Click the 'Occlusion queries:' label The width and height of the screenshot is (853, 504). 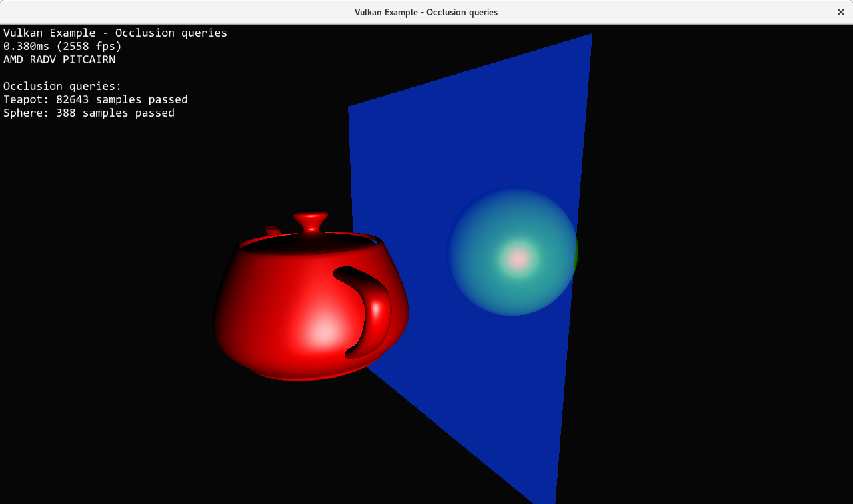(63, 86)
